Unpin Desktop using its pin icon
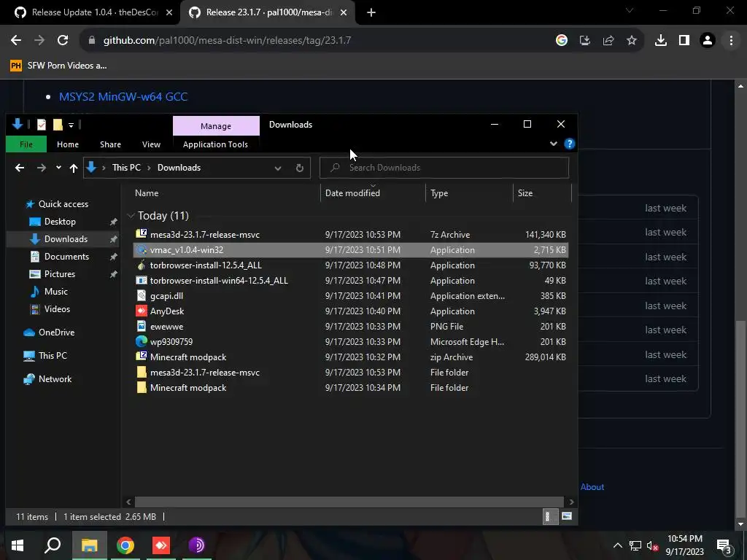This screenshot has width=747, height=560. tap(113, 222)
